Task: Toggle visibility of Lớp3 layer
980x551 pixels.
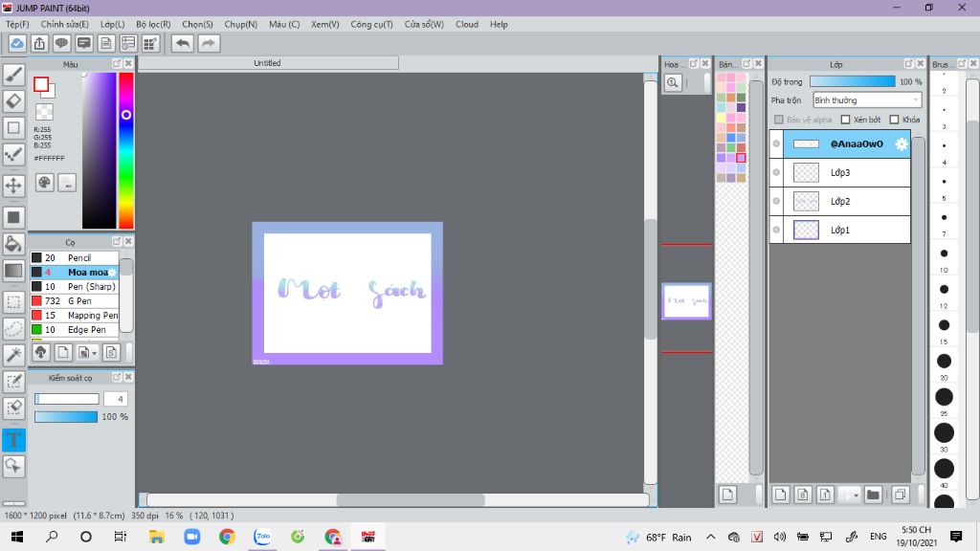Action: point(776,172)
